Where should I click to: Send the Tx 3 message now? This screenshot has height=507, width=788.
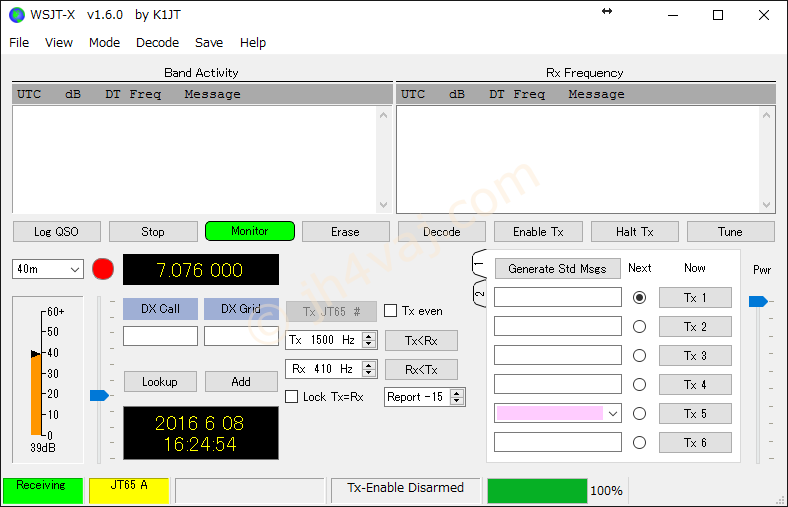click(x=695, y=356)
